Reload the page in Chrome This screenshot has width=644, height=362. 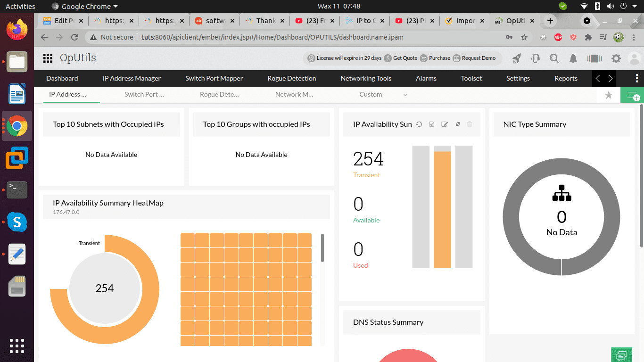74,37
